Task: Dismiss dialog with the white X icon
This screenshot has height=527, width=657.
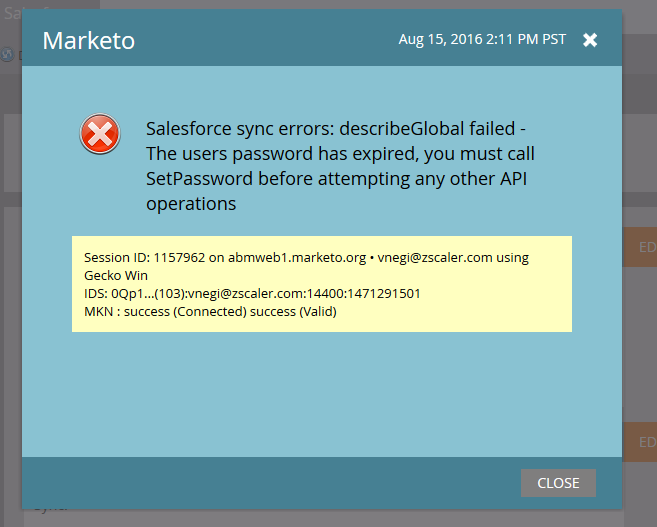Action: click(x=590, y=40)
